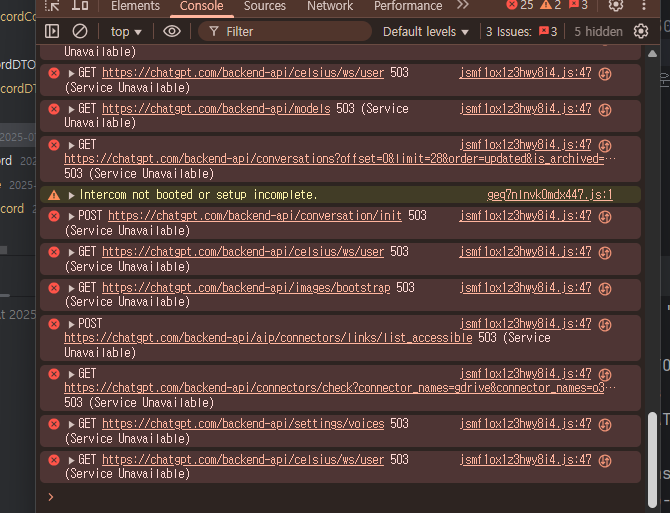This screenshot has height=513, width=670.
Task: Open the conversations?offset=0 URL link
Action: (x=334, y=159)
